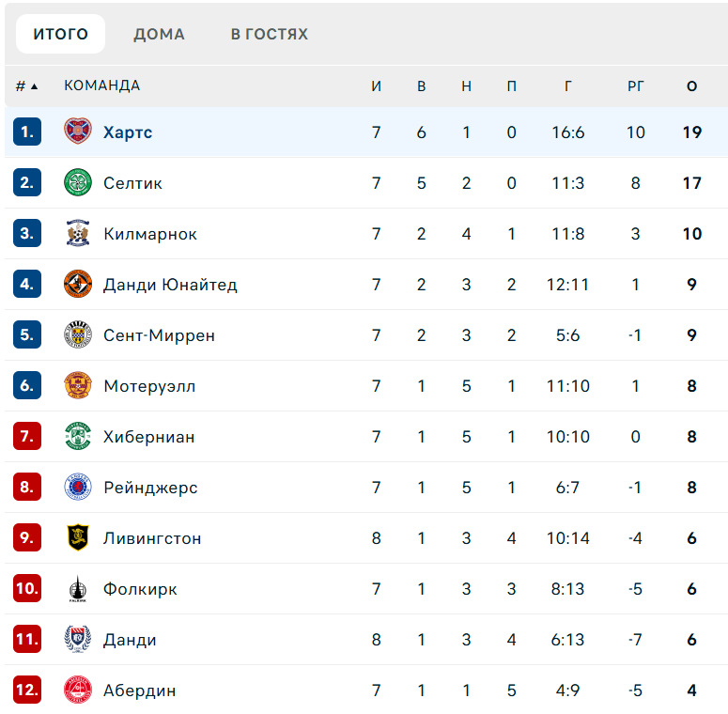The height and width of the screenshot is (714, 728).
Task: Sort by the РГ goal difference header
Action: (x=636, y=86)
